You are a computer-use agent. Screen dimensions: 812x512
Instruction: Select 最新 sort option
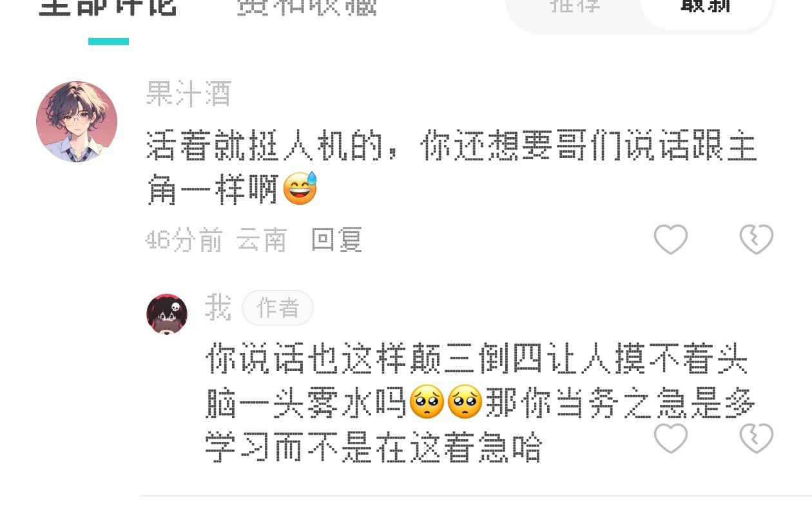click(706, 8)
